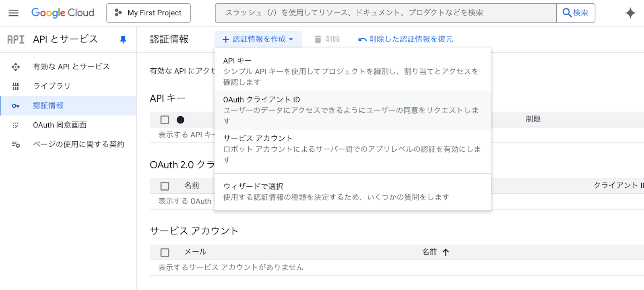Toggle the API キー table select-all checkbox
Viewport: 644px width, 290px height.
tap(165, 120)
